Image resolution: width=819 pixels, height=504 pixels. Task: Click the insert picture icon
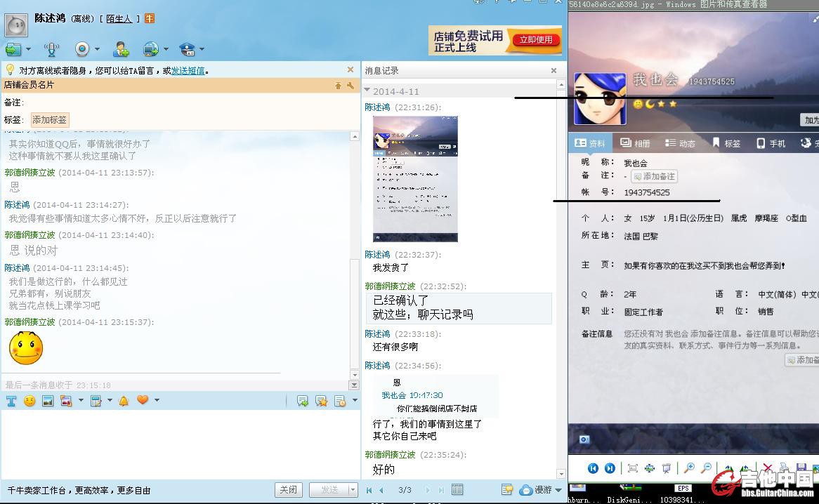48,401
